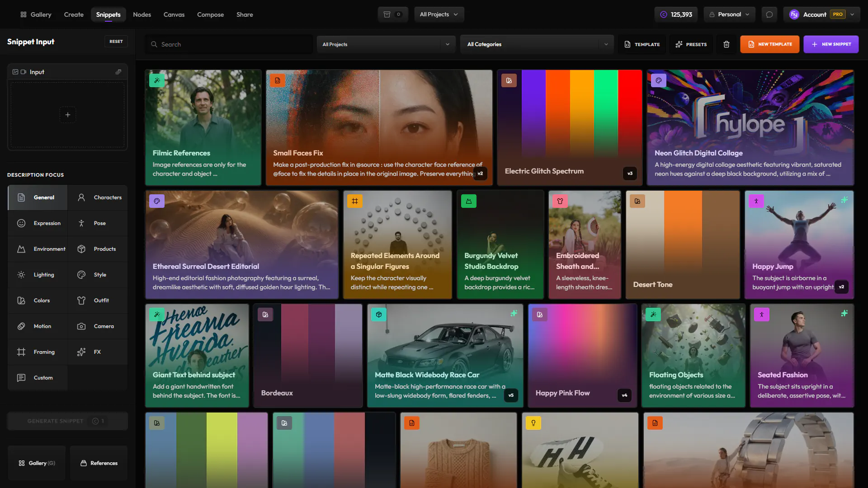Click the Generate Snippet button
868x488 pixels.
coord(67,421)
